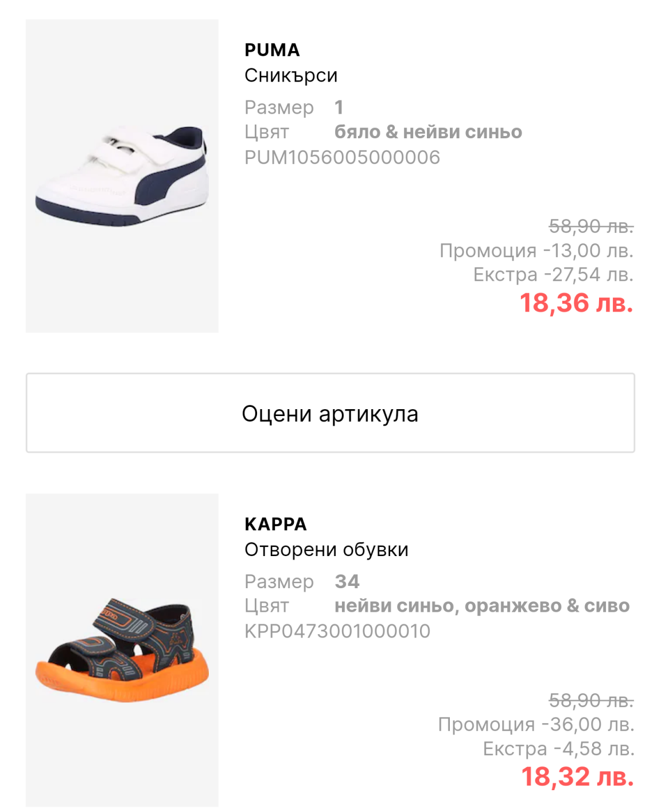Viewport: 661px width, 812px height.
Task: Click the red 18,36 лв. final price
Action: [x=576, y=303]
